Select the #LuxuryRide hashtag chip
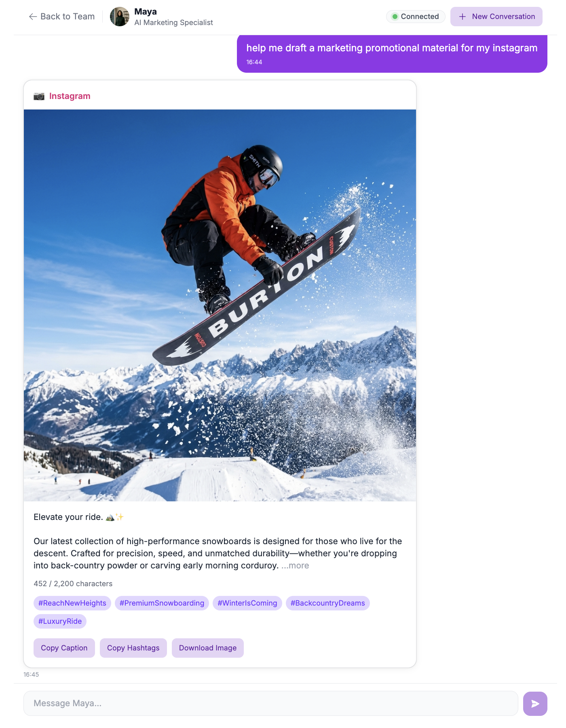This screenshot has height=728, width=566. (x=60, y=621)
